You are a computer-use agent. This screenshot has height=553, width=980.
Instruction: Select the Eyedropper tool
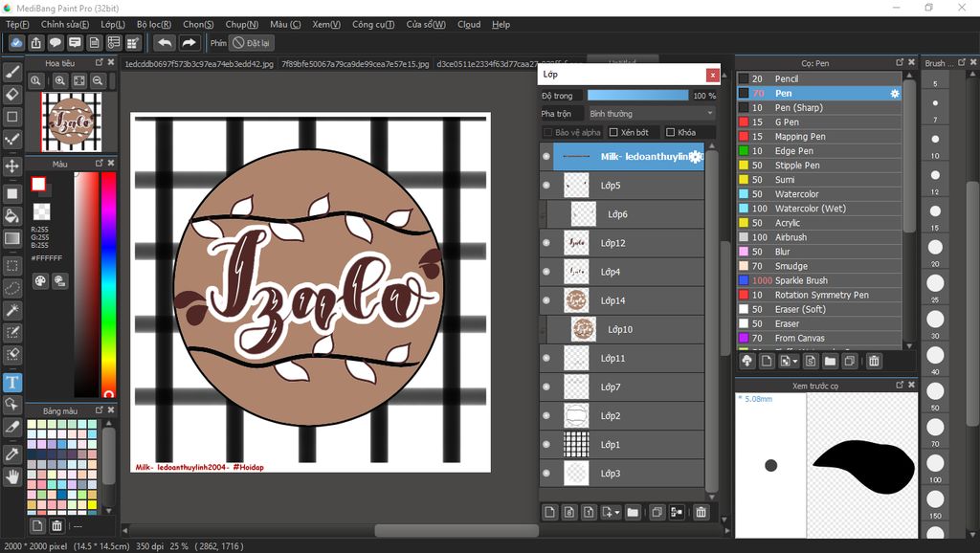pos(11,454)
